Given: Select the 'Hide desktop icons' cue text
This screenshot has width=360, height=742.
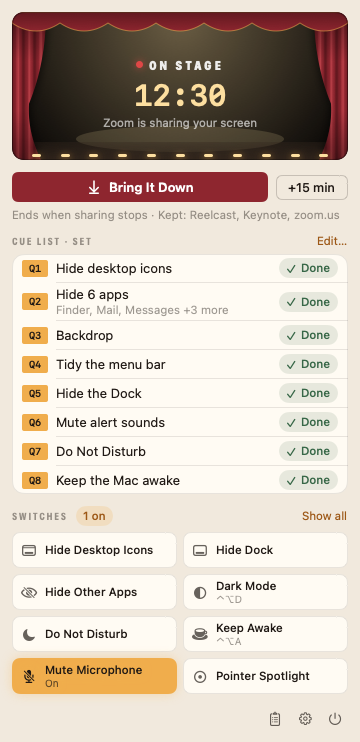Looking at the screenshot, I should (x=114, y=269).
